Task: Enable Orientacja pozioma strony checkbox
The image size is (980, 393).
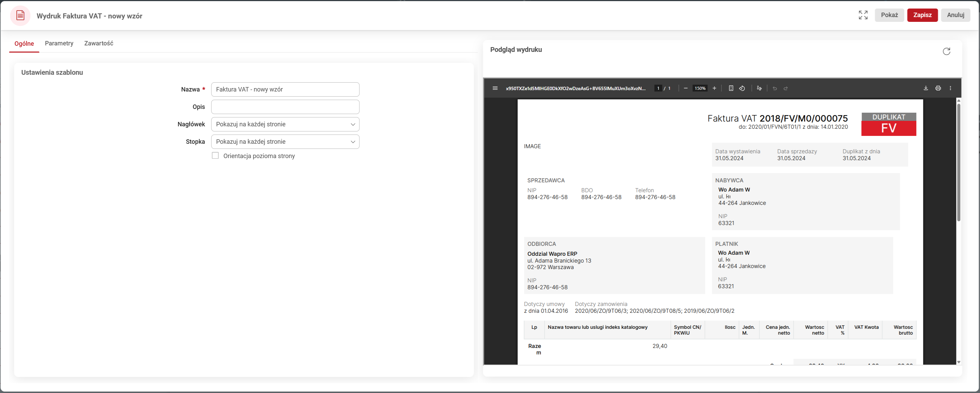Action: pyautogui.click(x=215, y=156)
